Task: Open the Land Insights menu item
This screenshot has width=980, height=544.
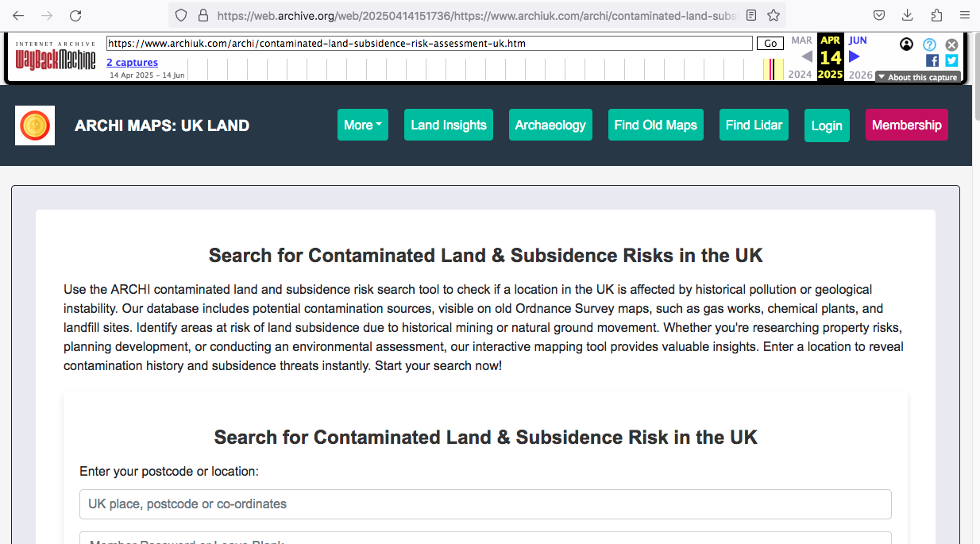Action: click(x=449, y=125)
